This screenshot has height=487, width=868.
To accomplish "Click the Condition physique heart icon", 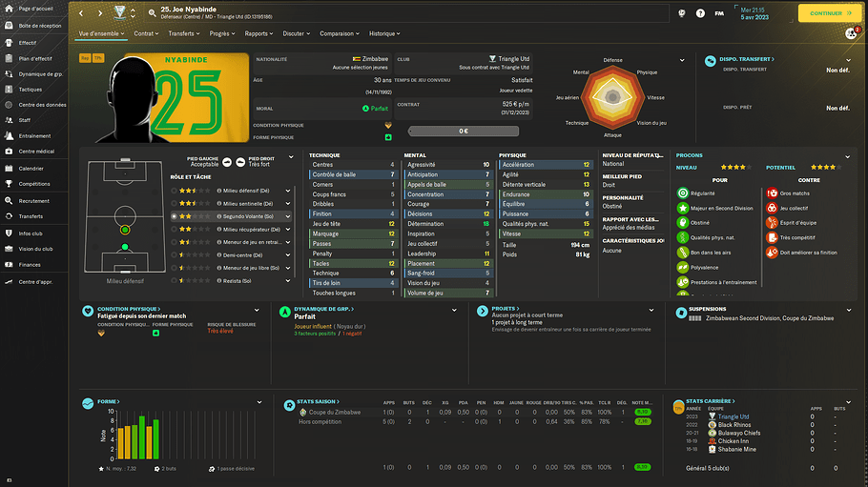I will click(88, 311).
